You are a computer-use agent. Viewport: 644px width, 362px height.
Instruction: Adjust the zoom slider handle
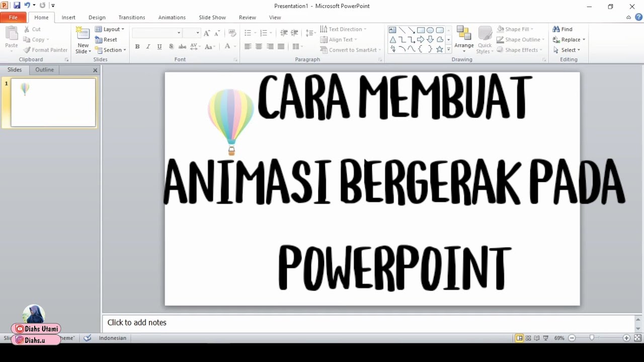(x=592, y=338)
